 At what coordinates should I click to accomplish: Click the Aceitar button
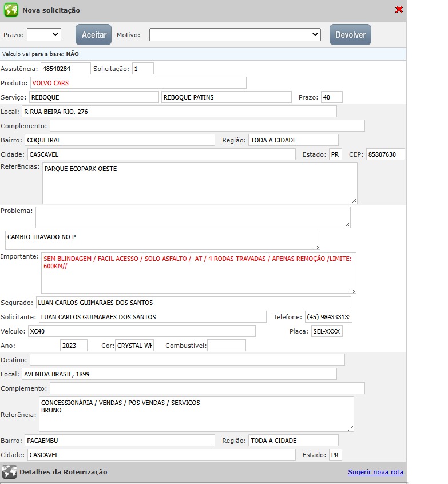pyautogui.click(x=94, y=34)
